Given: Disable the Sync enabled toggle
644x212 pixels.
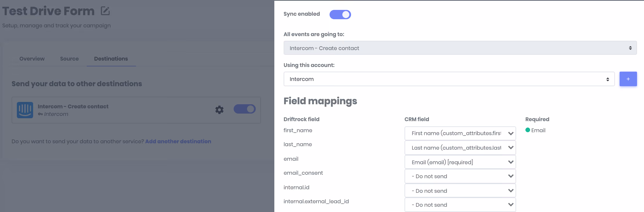Looking at the screenshot, I should pyautogui.click(x=340, y=15).
